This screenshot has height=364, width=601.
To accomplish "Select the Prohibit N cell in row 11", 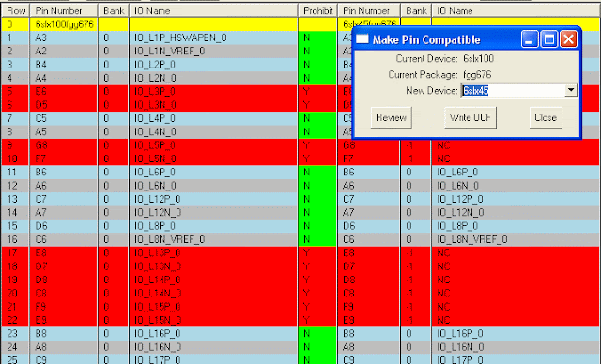I will pos(317,173).
